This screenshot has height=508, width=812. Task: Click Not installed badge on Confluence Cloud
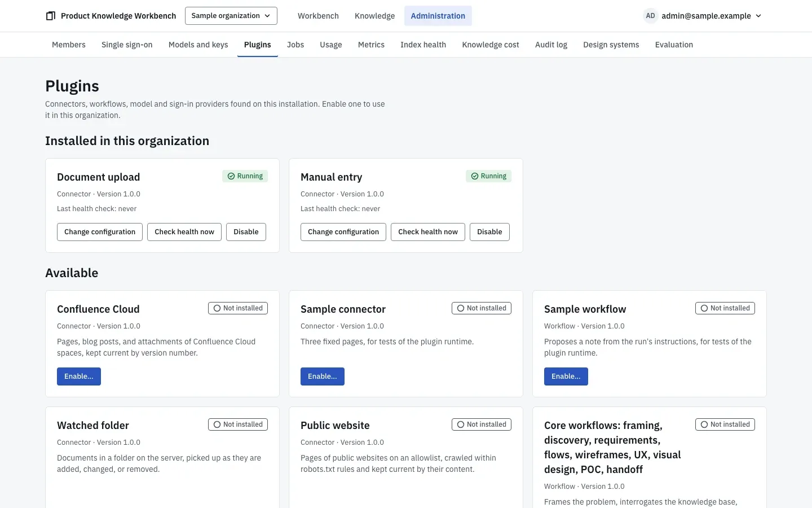point(238,308)
